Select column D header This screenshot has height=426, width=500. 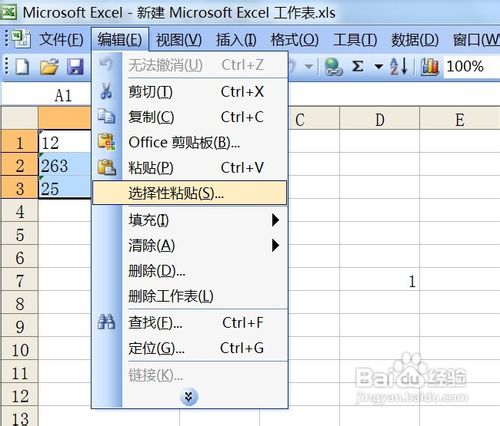380,119
